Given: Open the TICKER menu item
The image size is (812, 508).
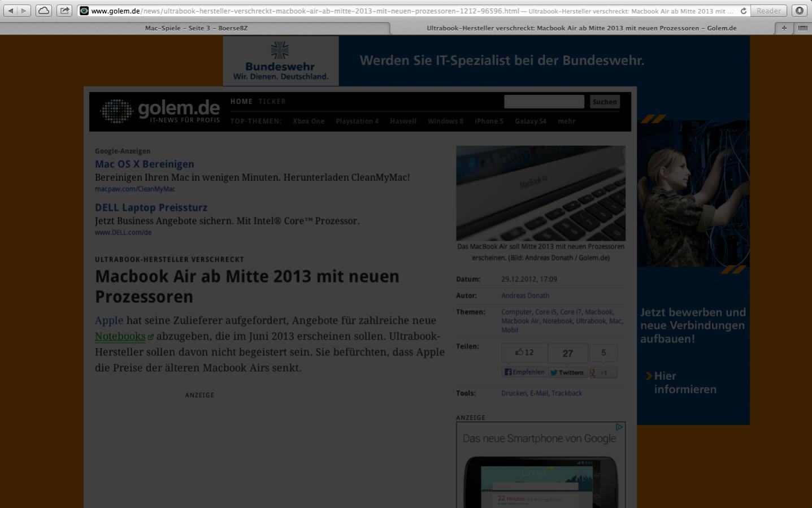Looking at the screenshot, I should 272,102.
